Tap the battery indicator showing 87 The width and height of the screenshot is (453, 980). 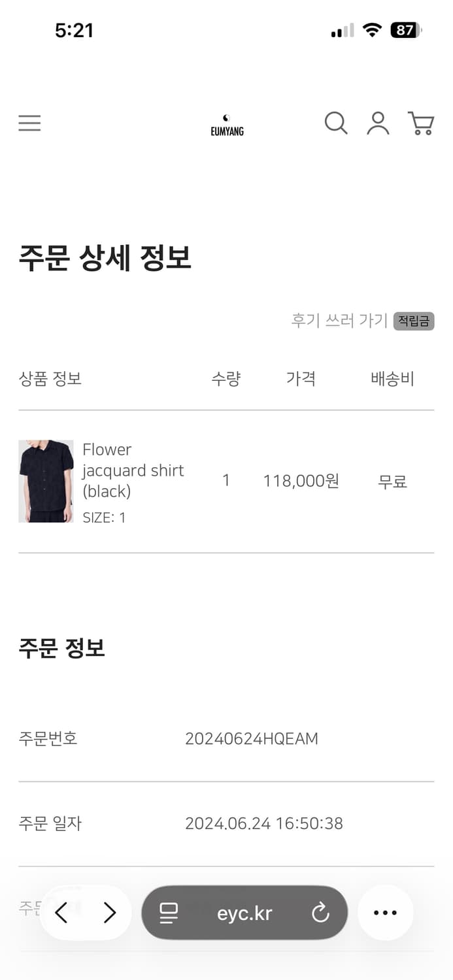pyautogui.click(x=405, y=30)
